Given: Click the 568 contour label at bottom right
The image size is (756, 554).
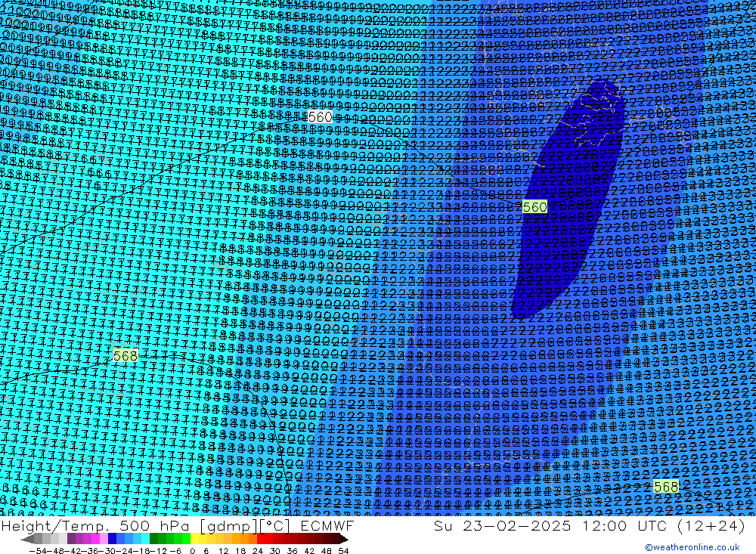Looking at the screenshot, I should tap(666, 487).
